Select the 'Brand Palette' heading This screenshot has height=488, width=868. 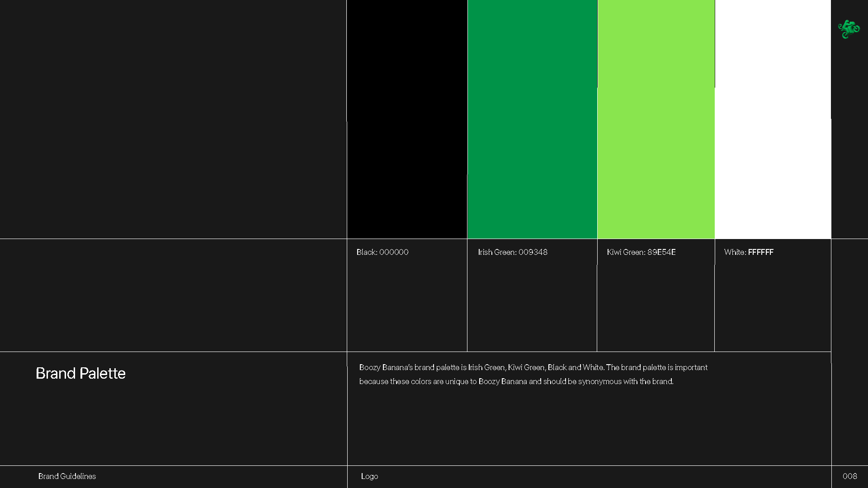pyautogui.click(x=80, y=373)
